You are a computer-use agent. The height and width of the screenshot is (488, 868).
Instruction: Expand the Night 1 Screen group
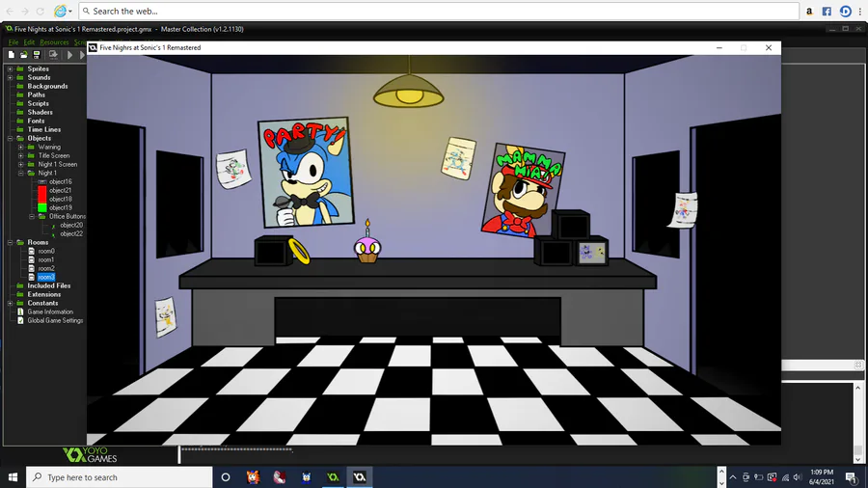[x=21, y=164]
